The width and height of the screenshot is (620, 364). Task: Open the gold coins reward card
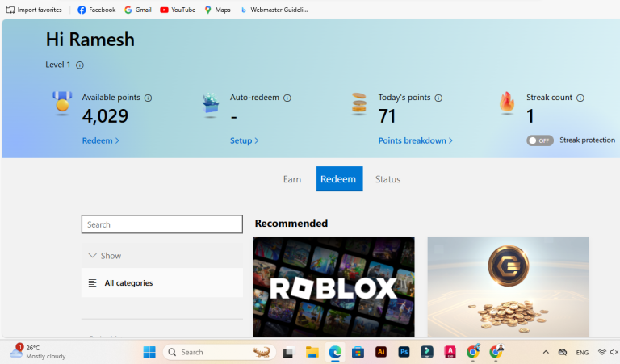click(x=508, y=287)
